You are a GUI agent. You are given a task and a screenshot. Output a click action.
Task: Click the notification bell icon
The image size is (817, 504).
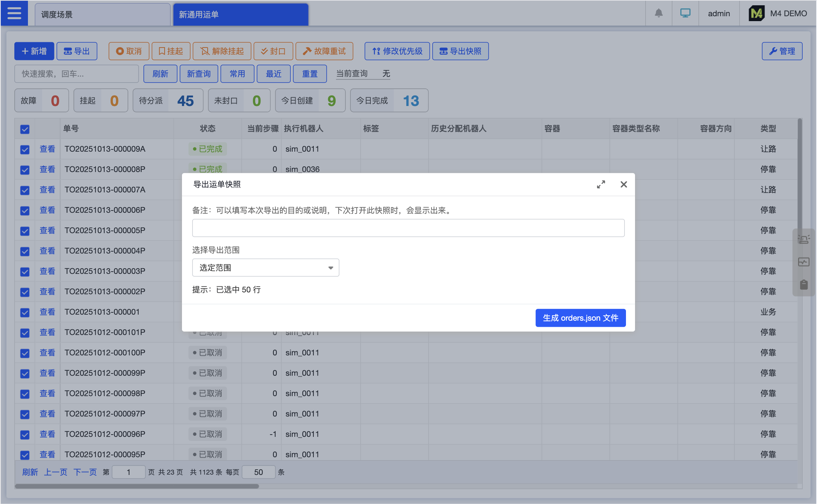pyautogui.click(x=658, y=13)
